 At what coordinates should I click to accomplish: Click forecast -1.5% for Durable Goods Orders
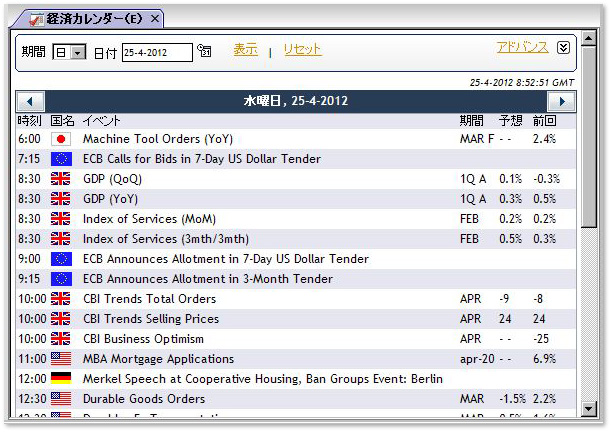(x=512, y=399)
